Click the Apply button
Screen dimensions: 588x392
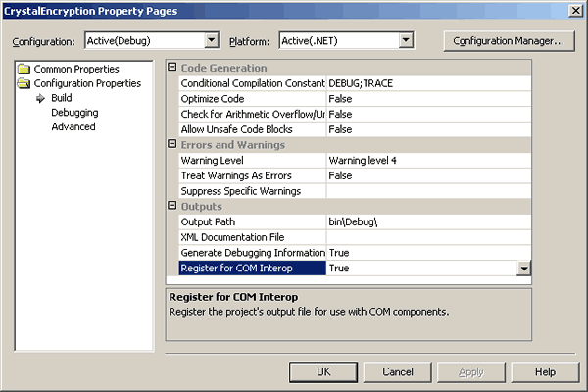(471, 372)
